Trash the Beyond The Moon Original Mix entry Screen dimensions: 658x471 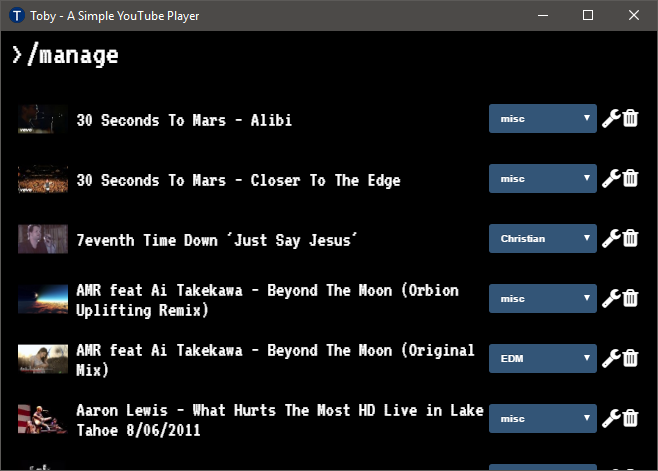[630, 358]
